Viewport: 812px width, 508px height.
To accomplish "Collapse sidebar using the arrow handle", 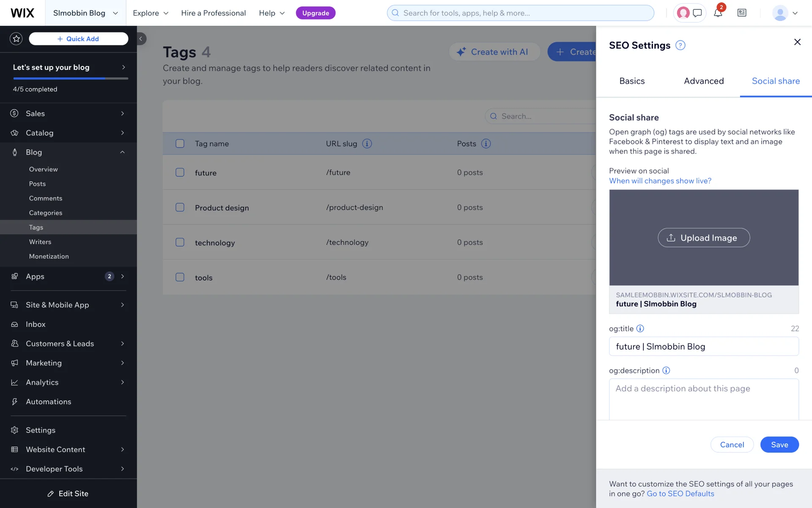I will coord(141,39).
